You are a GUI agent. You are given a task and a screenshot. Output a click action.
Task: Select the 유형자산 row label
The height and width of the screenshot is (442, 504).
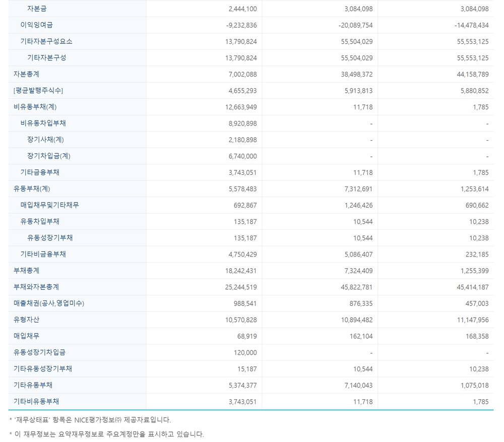tap(26, 320)
